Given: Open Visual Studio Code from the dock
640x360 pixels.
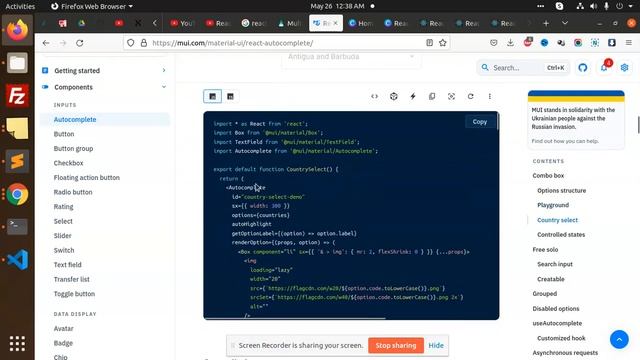Looking at the screenshot, I should click(17, 260).
